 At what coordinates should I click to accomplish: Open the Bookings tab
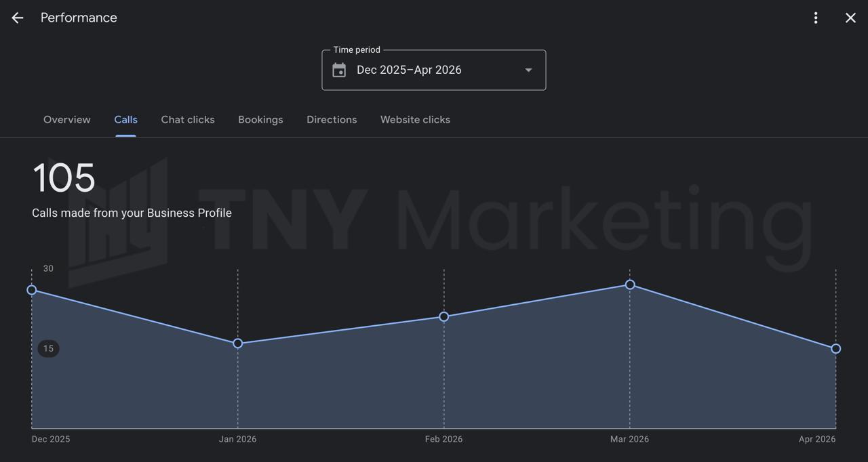tap(260, 119)
